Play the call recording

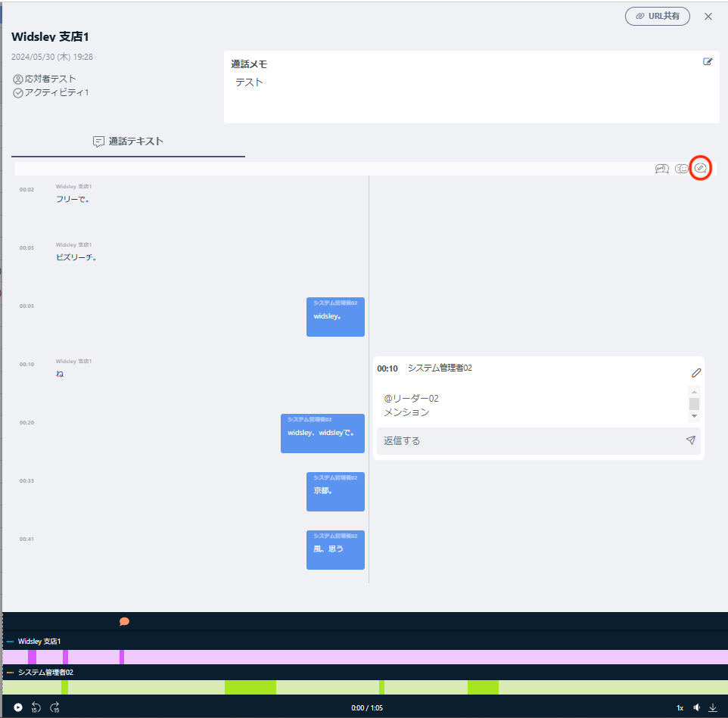[18, 707]
